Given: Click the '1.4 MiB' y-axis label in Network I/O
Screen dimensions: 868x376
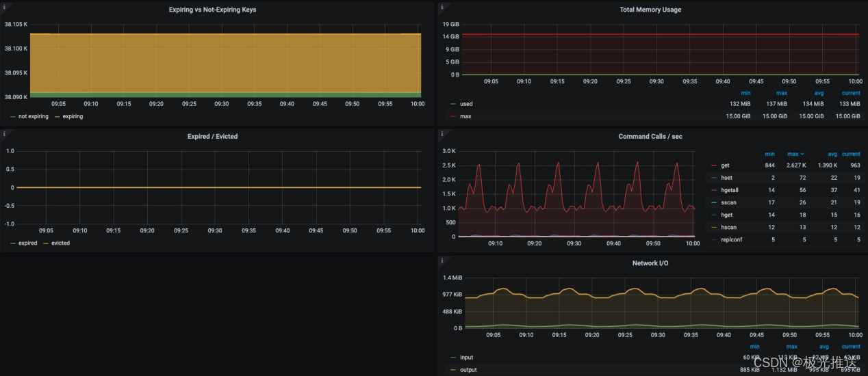Looking at the screenshot, I should coord(452,278).
